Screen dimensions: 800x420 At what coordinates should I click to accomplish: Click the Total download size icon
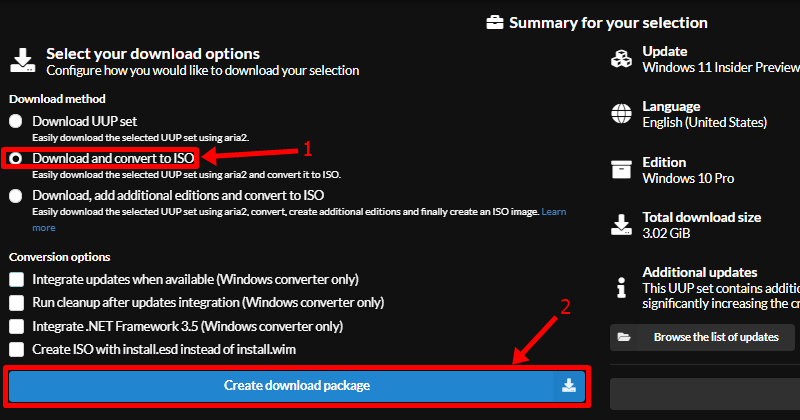pyautogui.click(x=622, y=224)
